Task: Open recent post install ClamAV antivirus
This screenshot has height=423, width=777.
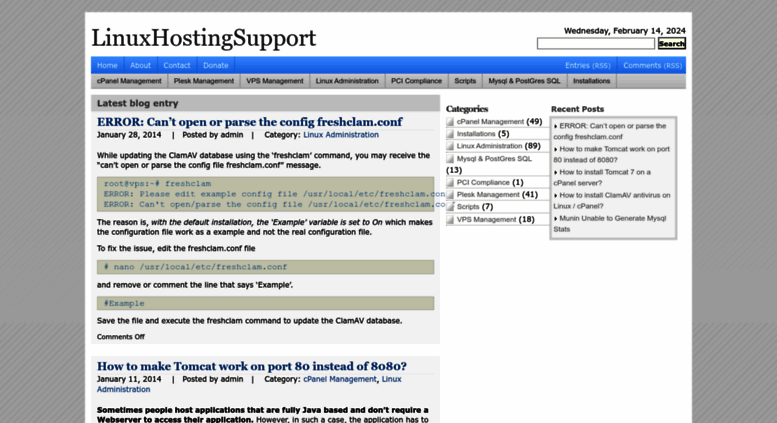Action: click(x=612, y=200)
